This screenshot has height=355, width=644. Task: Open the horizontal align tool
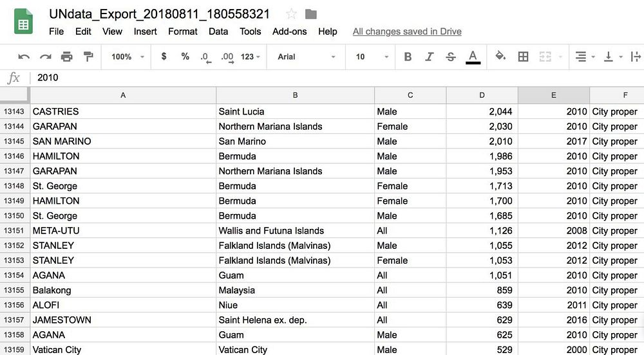tap(580, 57)
